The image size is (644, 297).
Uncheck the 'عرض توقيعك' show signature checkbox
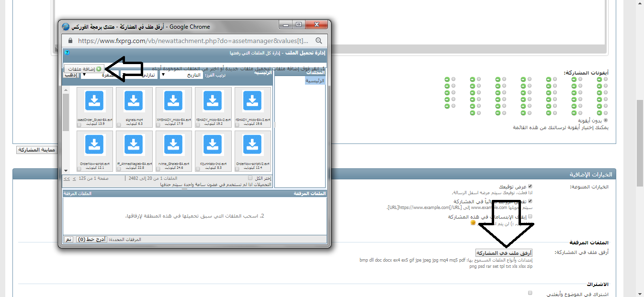530,187
